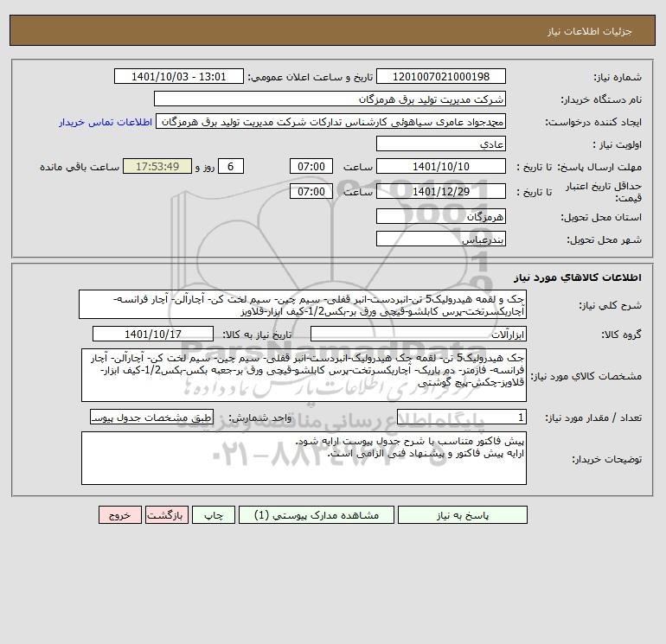
Task: Click the delivery province field هرمزگان
Action: pyautogui.click(x=441, y=217)
